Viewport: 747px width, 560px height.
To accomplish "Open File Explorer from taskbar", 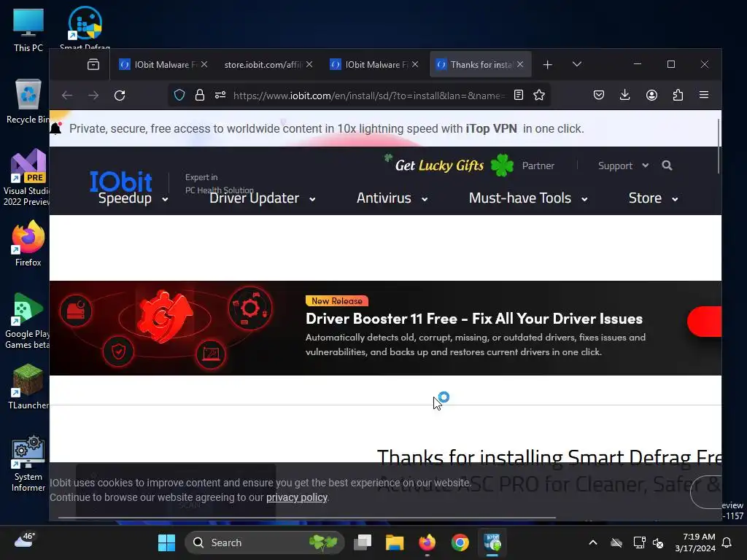I will (395, 542).
